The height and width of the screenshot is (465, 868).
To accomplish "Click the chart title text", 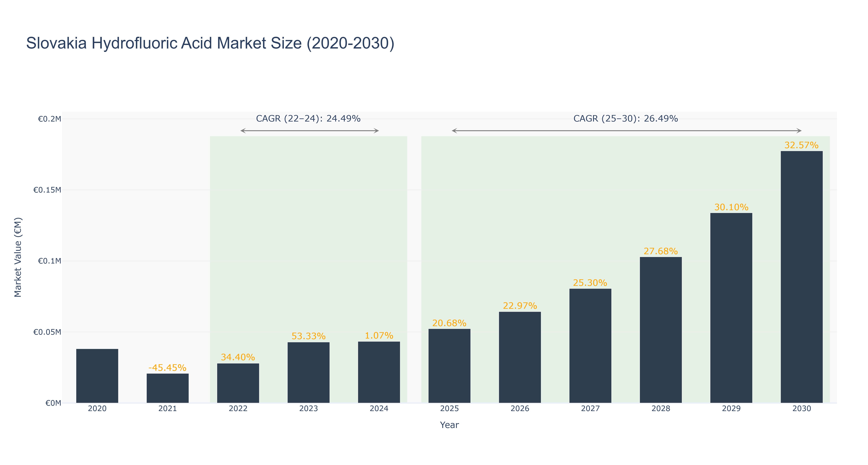I will (210, 43).
